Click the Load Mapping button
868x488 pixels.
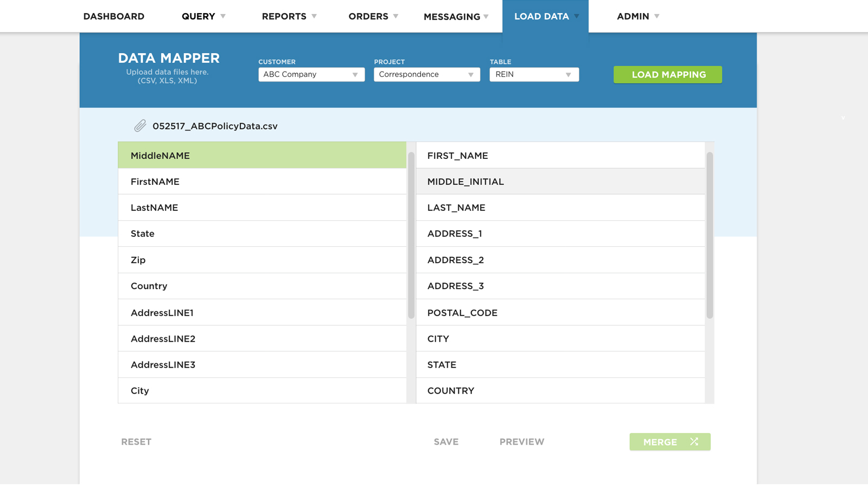668,75
